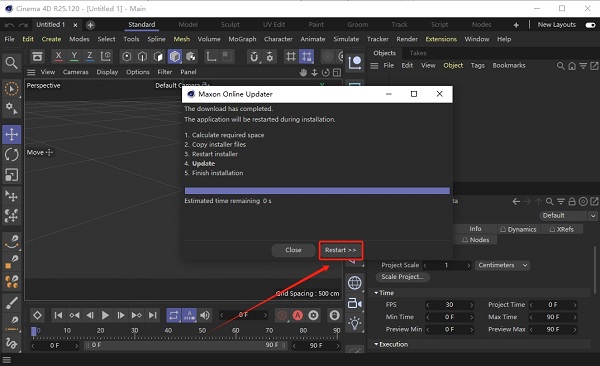
Task: Close the Untitled 1 project tab
Action: (75, 25)
